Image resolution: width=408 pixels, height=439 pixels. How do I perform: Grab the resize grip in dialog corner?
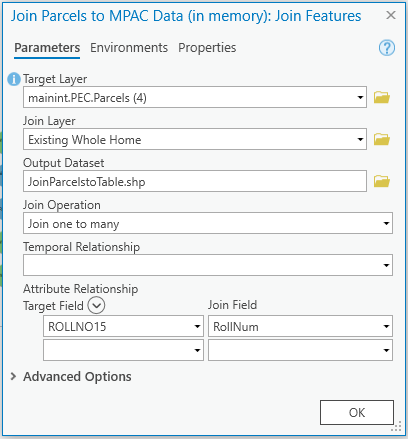[397, 427]
